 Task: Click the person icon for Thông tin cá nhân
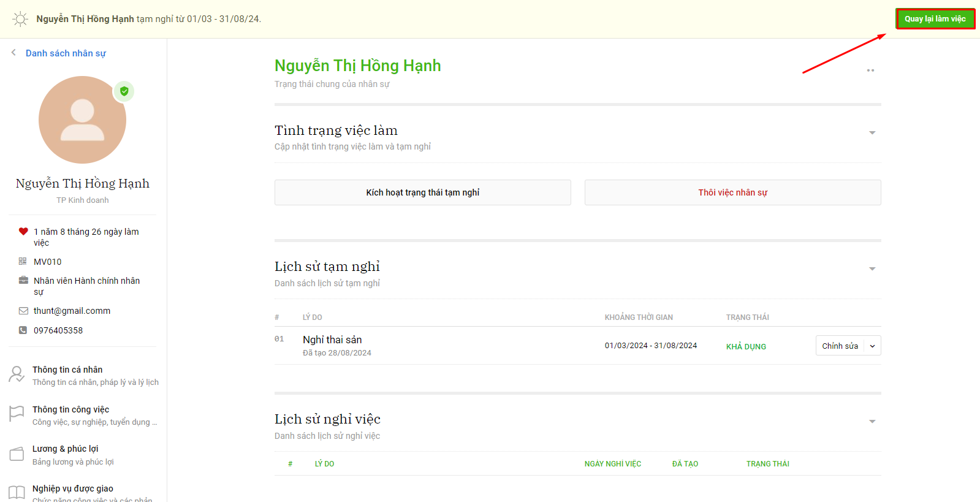coord(17,375)
